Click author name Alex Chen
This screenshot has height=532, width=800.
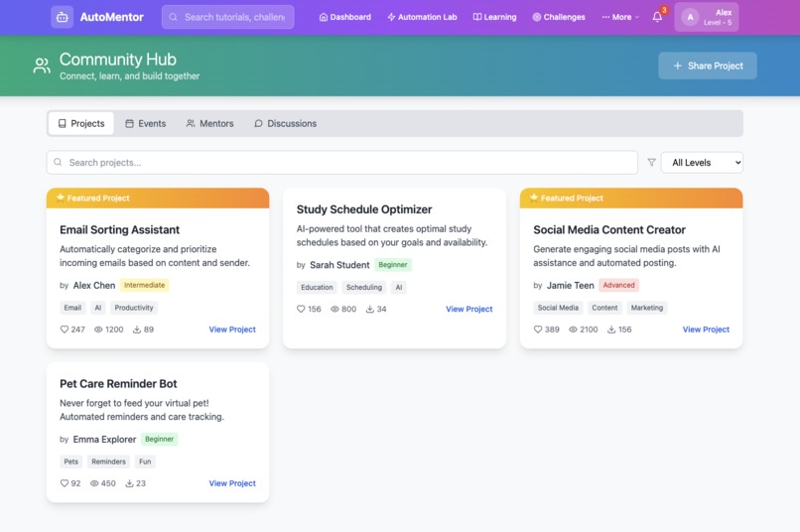point(94,286)
